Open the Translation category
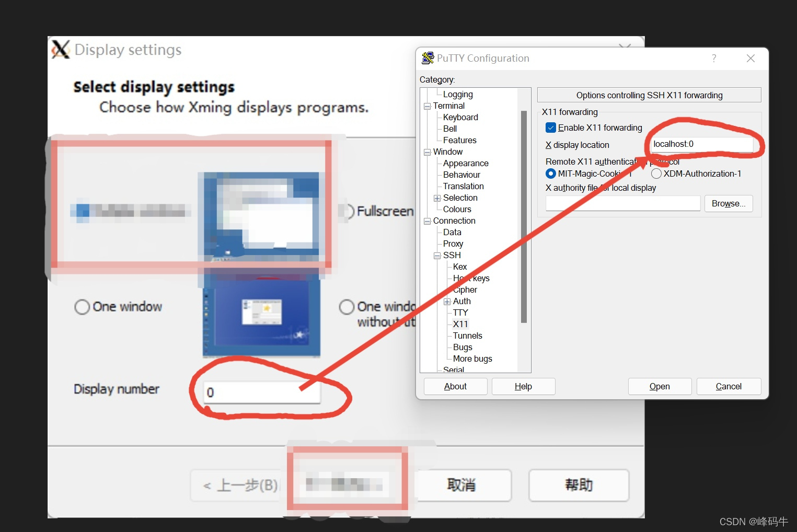The height and width of the screenshot is (532, 797). point(464,187)
